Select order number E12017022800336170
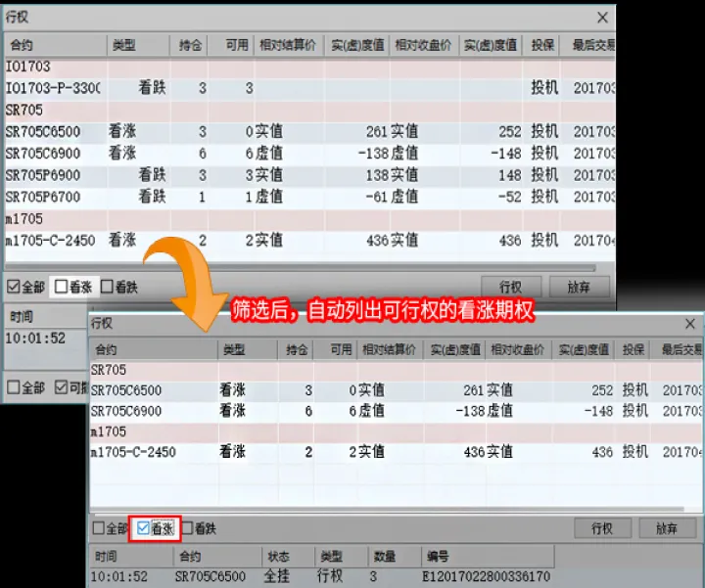Viewport: 705px width, 588px height. point(486,576)
